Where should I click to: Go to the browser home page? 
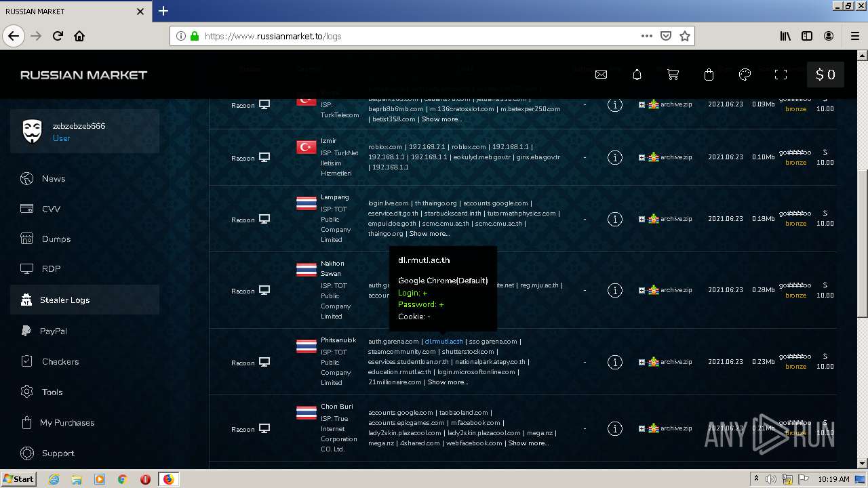[79, 36]
